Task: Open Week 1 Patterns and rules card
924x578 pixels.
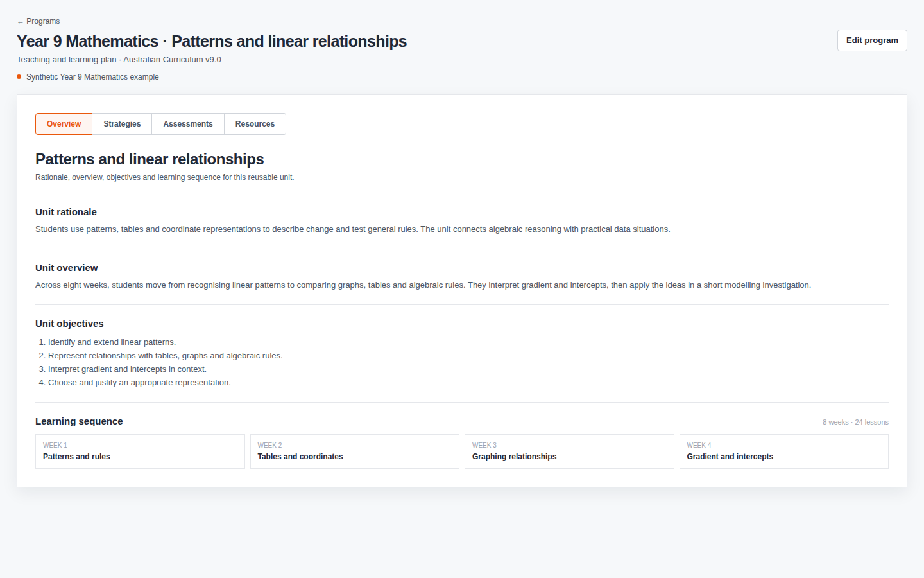Action: pos(140,451)
